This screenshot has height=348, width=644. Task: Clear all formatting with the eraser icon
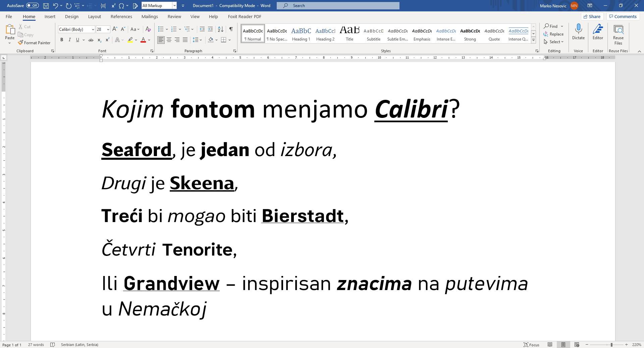pos(148,29)
